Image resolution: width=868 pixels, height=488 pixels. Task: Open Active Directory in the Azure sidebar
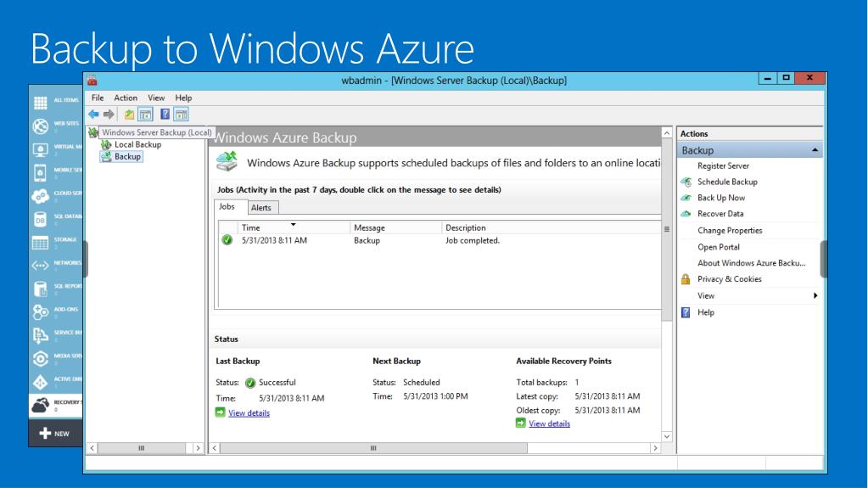(x=56, y=382)
